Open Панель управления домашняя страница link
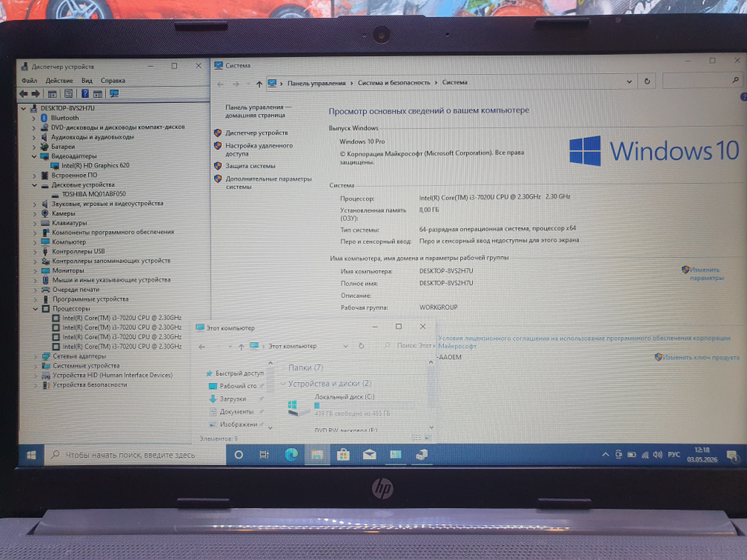Viewport: 747px width, 560px height. click(x=257, y=111)
